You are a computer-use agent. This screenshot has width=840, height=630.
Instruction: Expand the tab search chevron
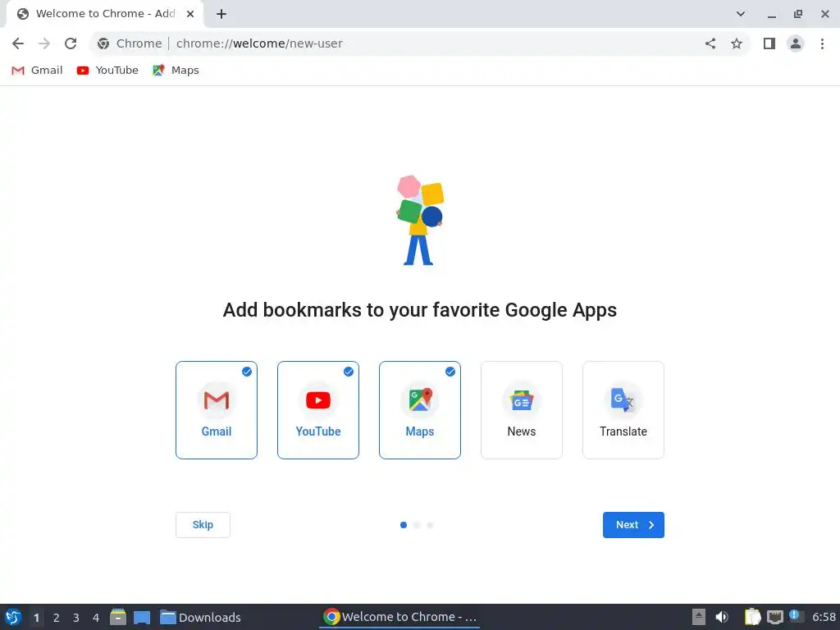(x=741, y=14)
